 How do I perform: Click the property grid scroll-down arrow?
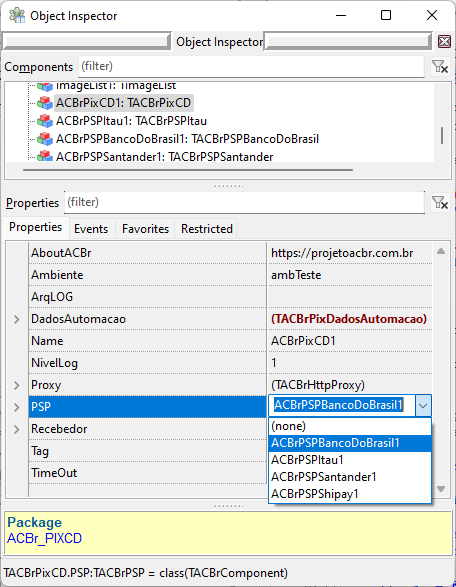coord(441,489)
